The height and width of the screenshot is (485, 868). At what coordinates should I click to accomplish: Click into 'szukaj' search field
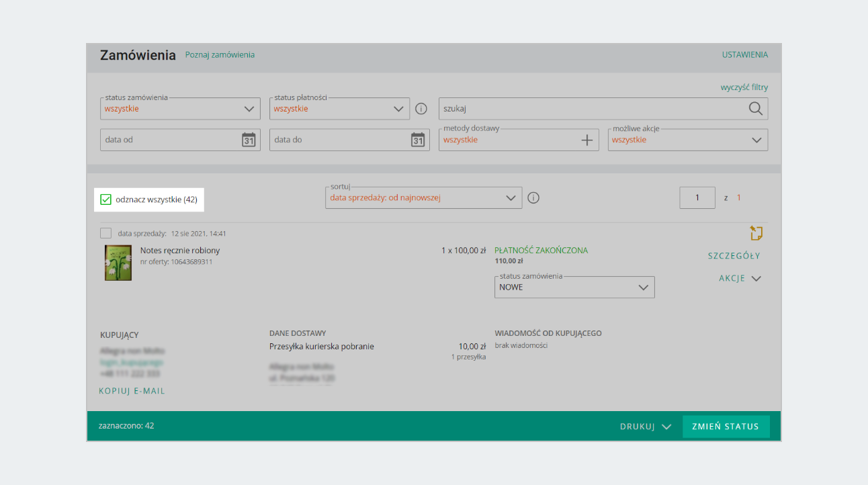pyautogui.click(x=603, y=109)
